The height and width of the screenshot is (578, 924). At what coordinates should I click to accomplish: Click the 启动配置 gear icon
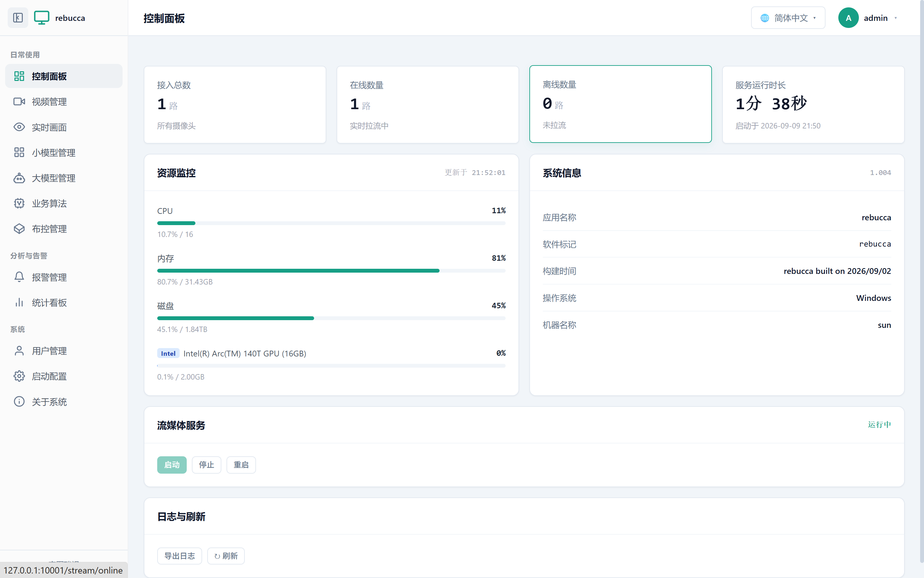tap(19, 376)
